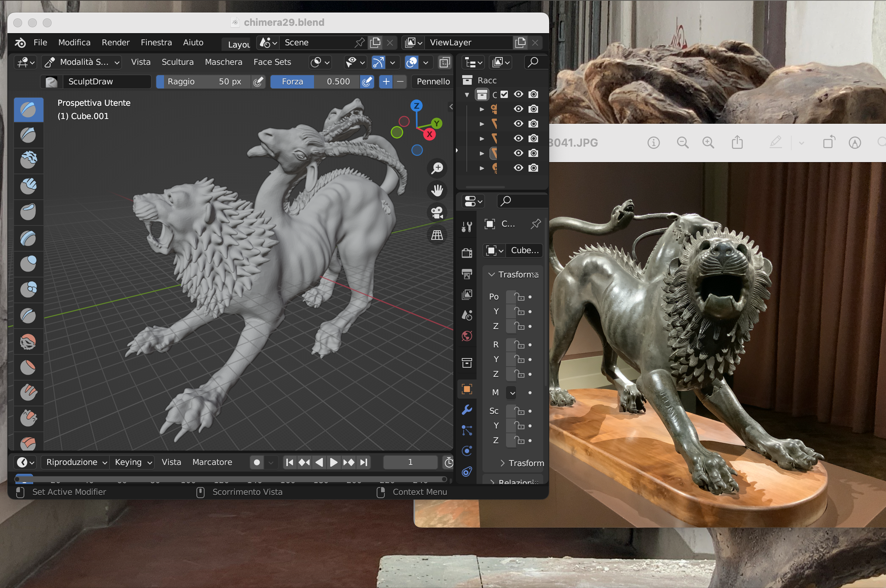Jump to the timeline start frame

pyautogui.click(x=289, y=462)
